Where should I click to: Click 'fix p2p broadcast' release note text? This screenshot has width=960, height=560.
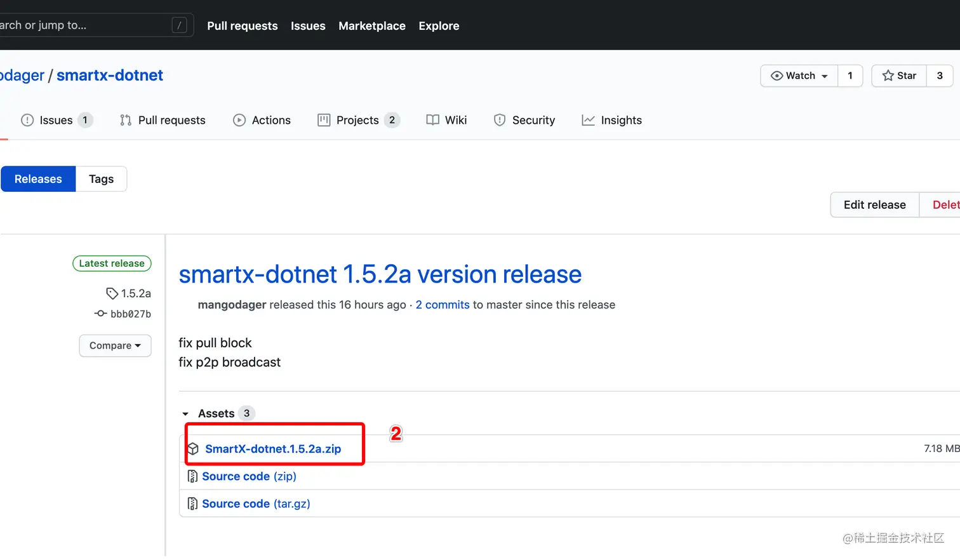[x=229, y=363]
